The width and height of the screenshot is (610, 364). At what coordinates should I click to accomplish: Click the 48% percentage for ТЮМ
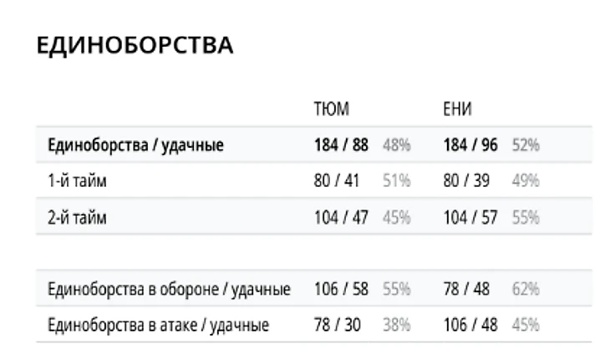pos(396,145)
